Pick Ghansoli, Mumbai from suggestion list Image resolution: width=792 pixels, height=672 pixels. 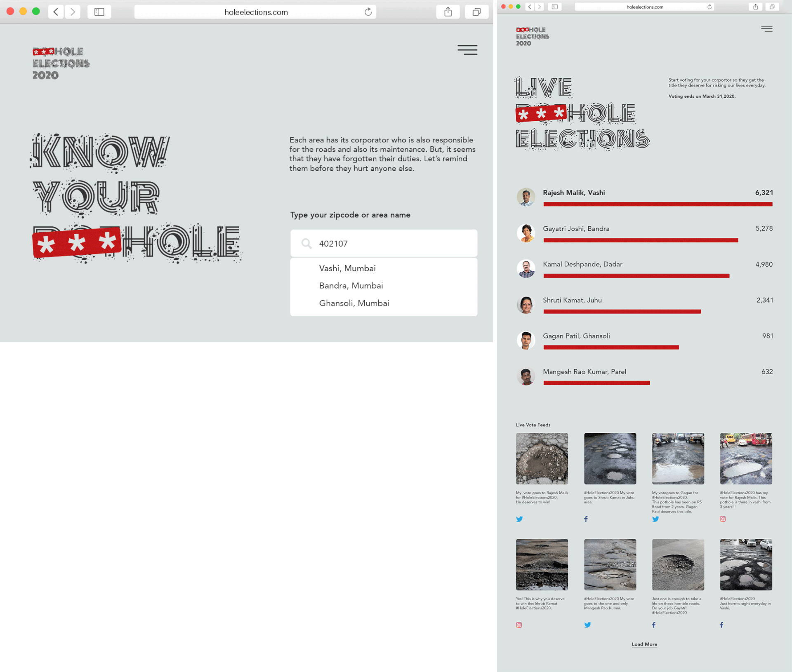[x=354, y=303]
